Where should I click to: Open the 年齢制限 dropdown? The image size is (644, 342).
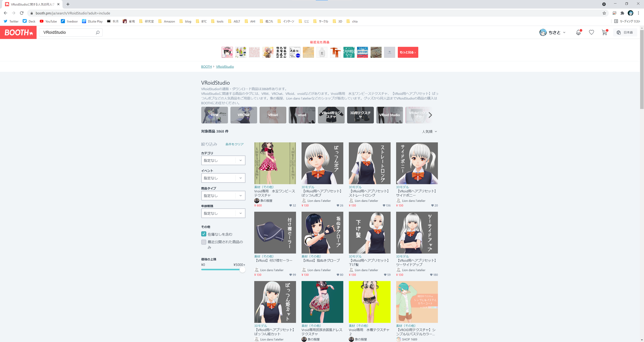[x=223, y=213]
